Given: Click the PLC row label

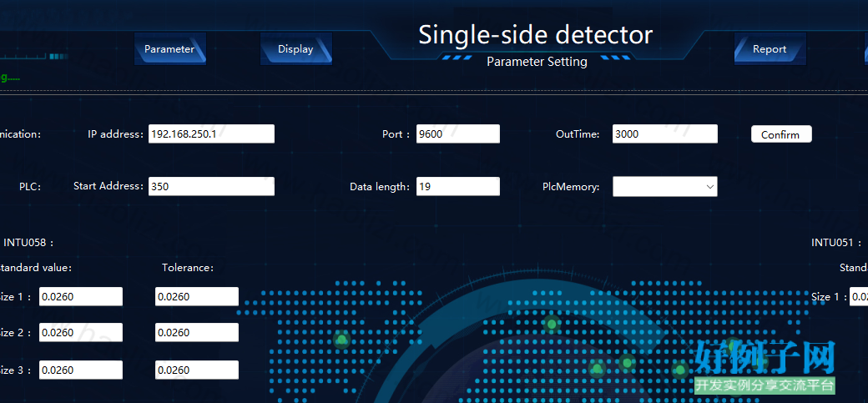Looking at the screenshot, I should [x=30, y=187].
